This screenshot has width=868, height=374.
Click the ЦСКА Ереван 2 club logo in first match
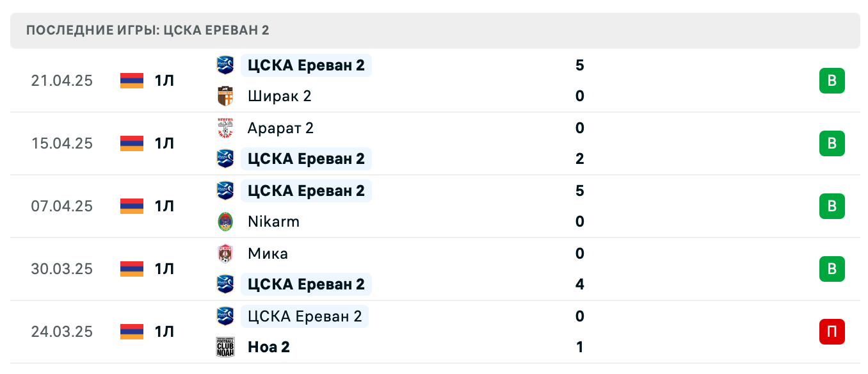pos(225,65)
